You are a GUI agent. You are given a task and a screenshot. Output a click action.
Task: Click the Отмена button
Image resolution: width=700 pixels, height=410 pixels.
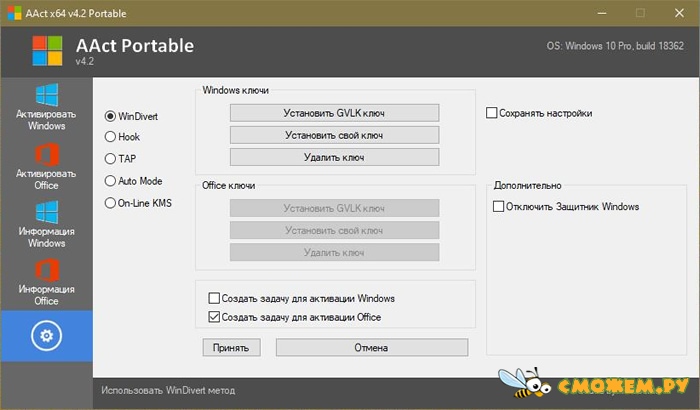(372, 347)
